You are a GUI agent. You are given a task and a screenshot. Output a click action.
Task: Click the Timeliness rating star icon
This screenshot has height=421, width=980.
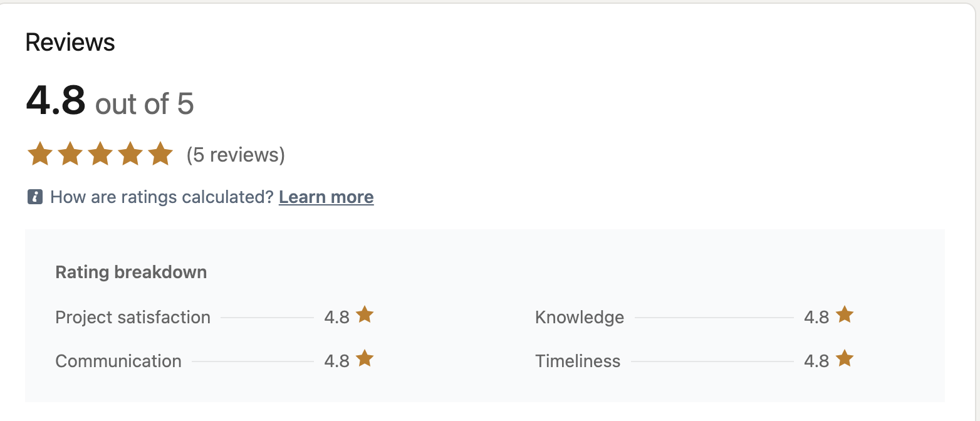[845, 358]
